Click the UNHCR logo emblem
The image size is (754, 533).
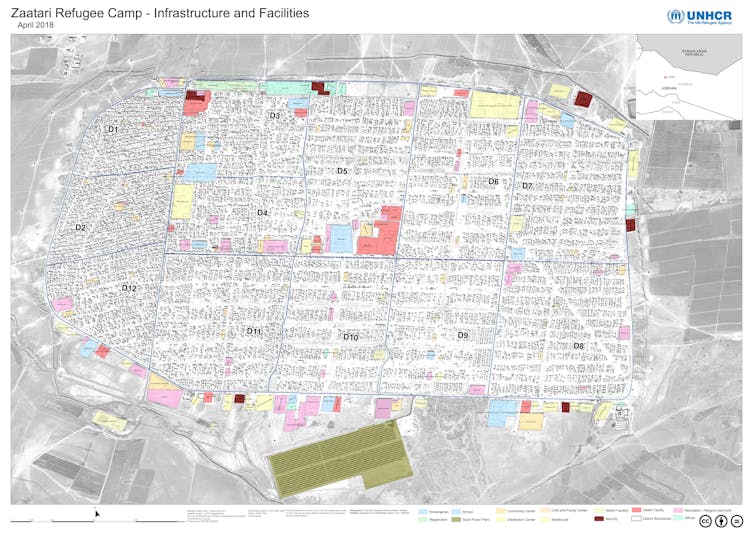click(x=675, y=17)
